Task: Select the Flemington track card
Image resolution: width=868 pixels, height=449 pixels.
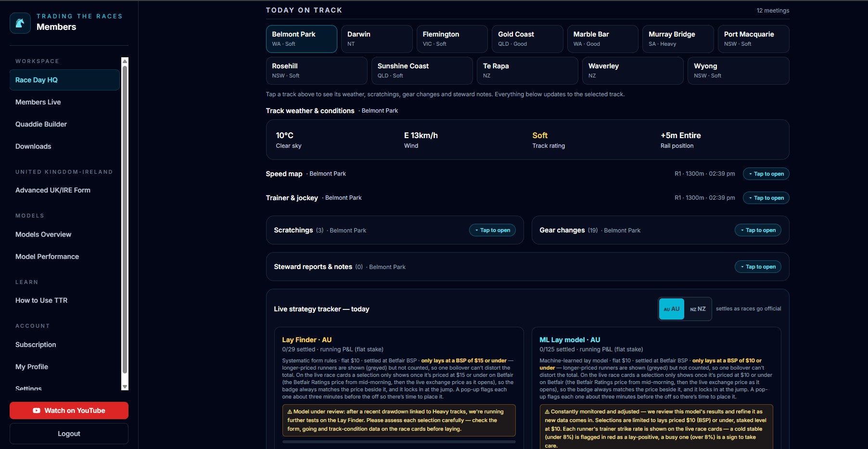Action: 452,39
